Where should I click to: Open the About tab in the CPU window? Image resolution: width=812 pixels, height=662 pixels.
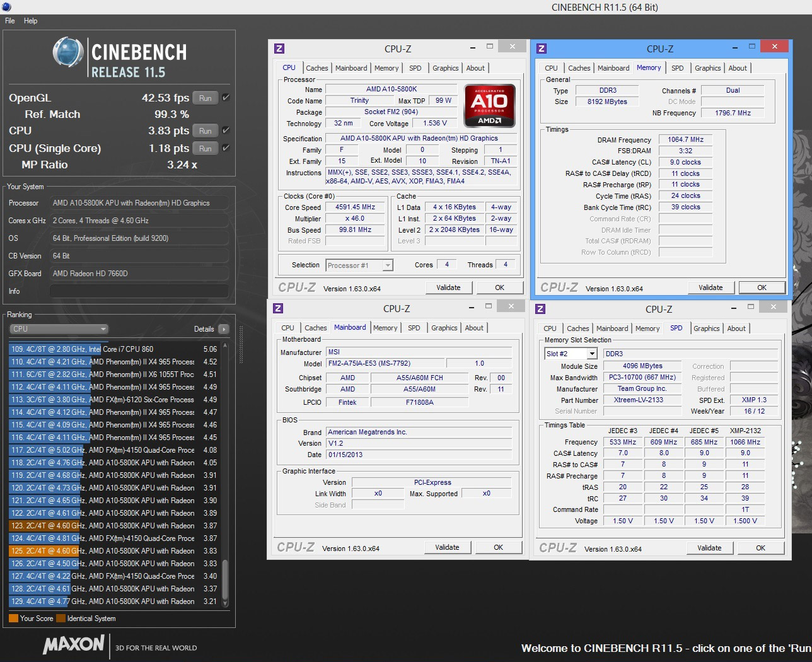tap(476, 68)
